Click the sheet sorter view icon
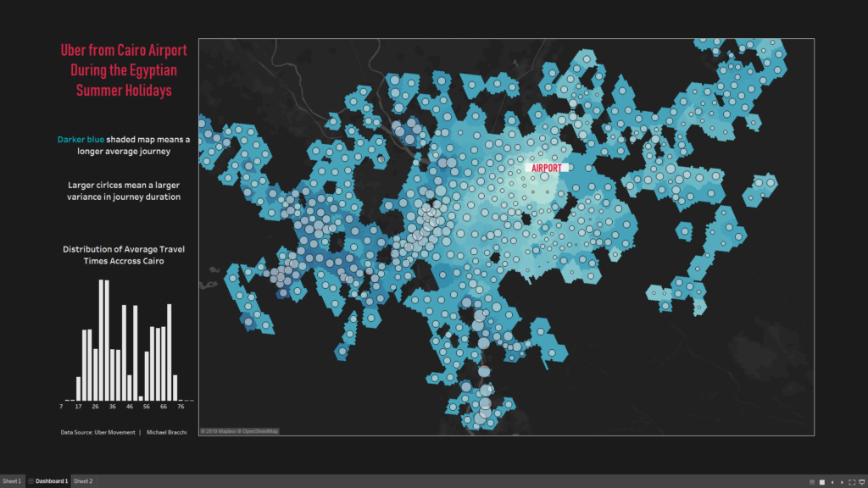The image size is (868, 488). click(822, 482)
